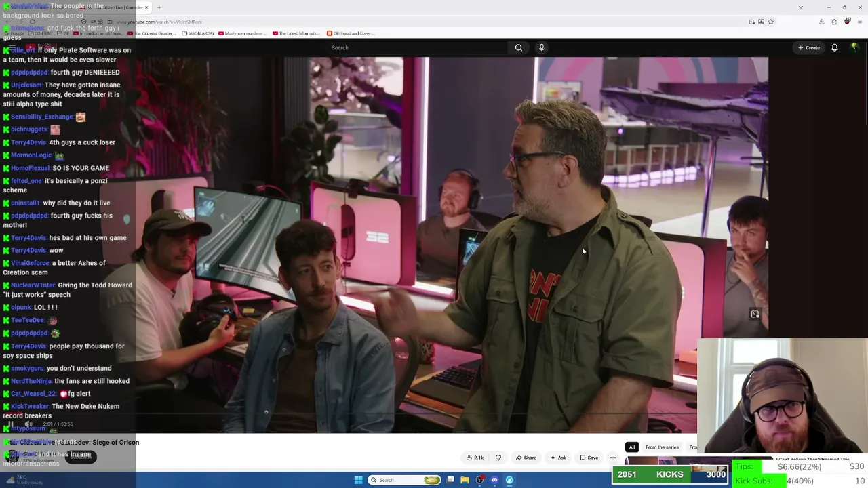This screenshot has height=488, width=868.
Task: Open the YouTube account avatar menu
Action: point(854,47)
